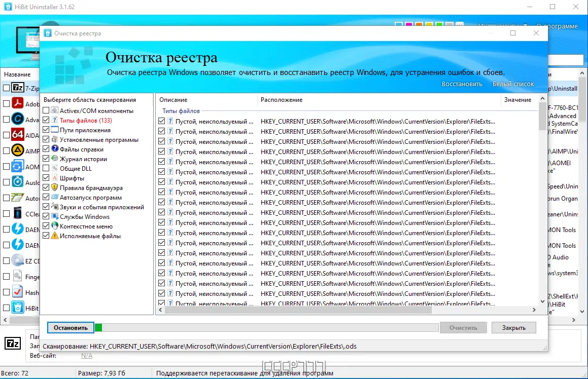Uncheck the Типы файлов (133) checkbox
Viewport: 588px width, 379px height.
pyautogui.click(x=46, y=120)
